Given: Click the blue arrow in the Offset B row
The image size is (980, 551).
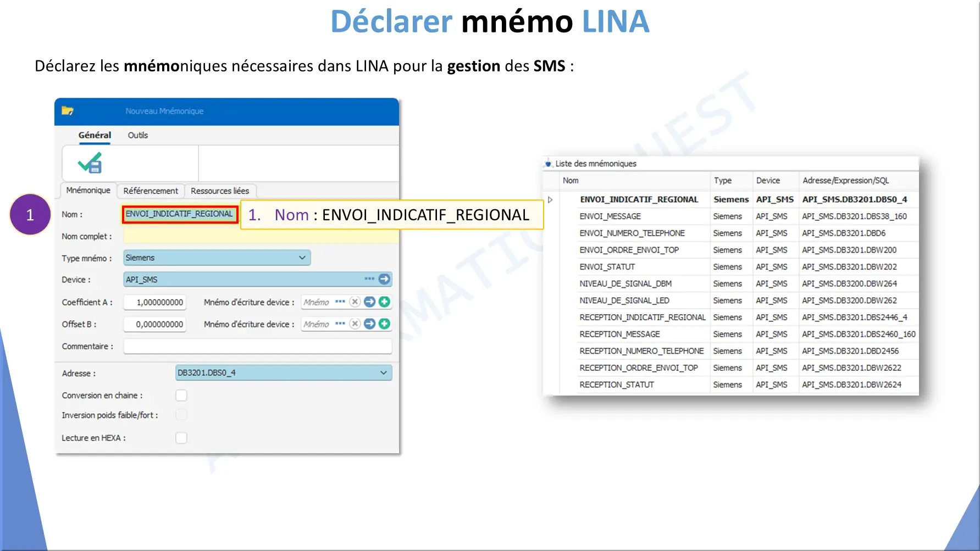Looking at the screenshot, I should [x=370, y=324].
